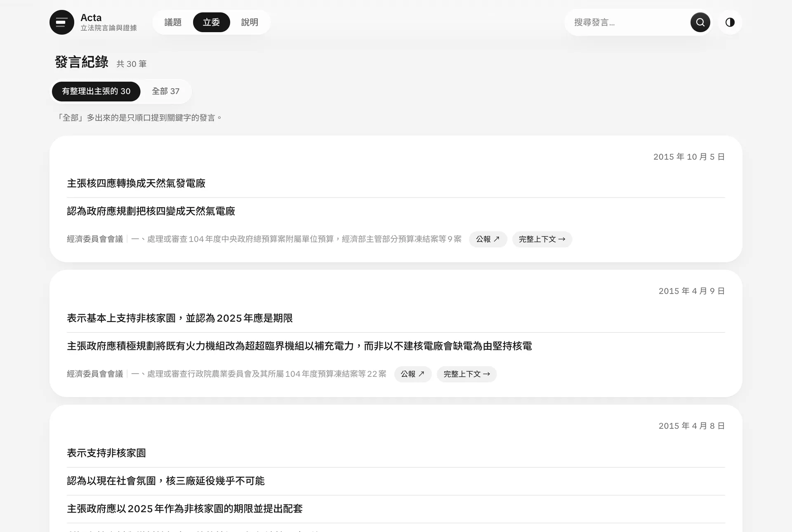Click claim 表示基本上支持非核家園，並認為2025年應是期限

[180, 318]
